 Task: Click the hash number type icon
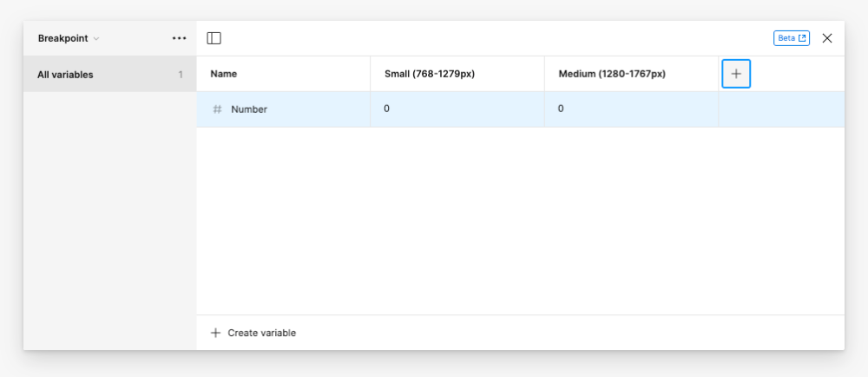(x=218, y=109)
